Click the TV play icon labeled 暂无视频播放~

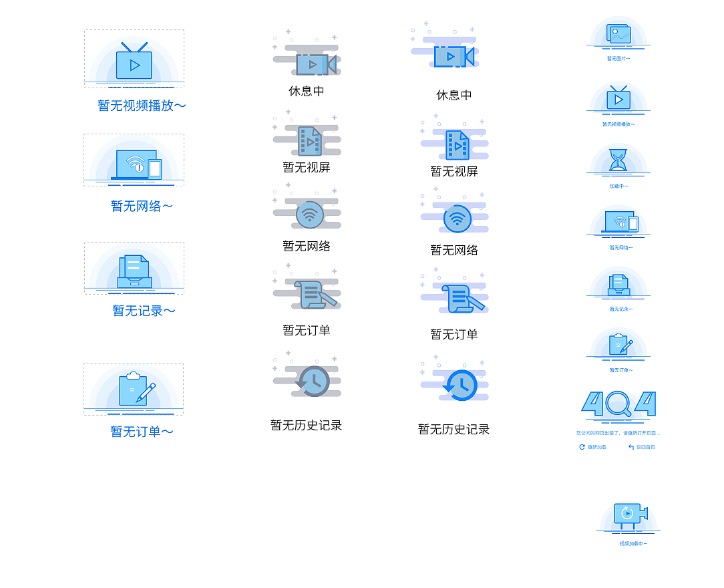click(x=134, y=63)
